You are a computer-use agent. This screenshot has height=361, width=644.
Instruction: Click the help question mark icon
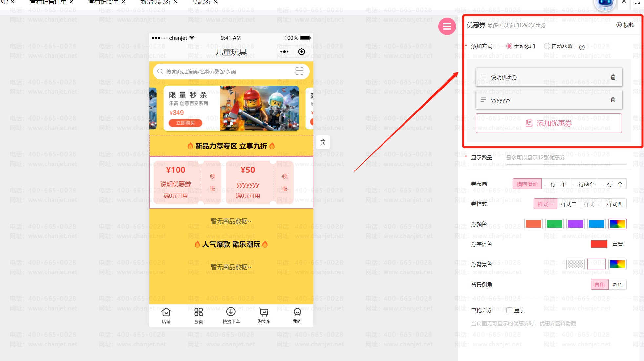[x=582, y=47]
